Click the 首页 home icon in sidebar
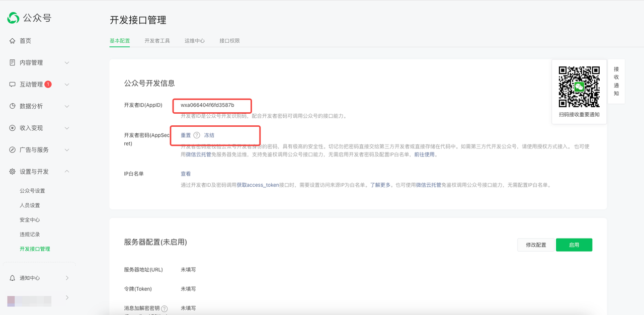 coord(13,41)
